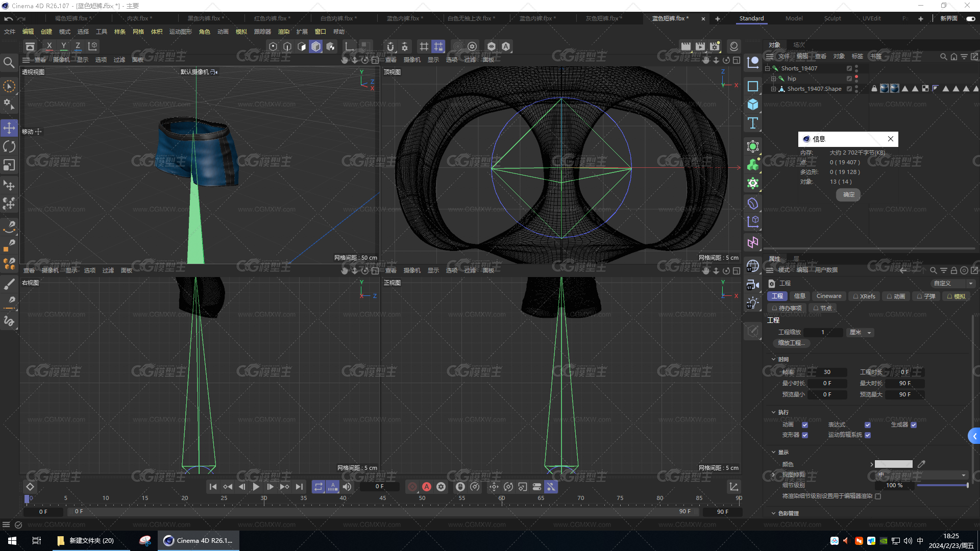Select the Rotate tool icon
Screen dimensions: 980x551
point(9,147)
